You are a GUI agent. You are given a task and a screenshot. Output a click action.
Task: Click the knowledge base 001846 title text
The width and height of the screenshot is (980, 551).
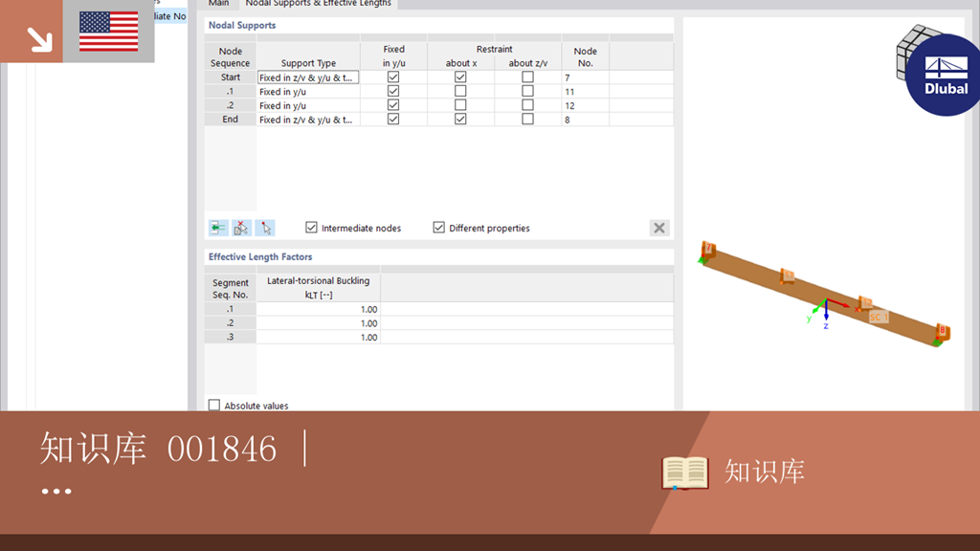coord(158,448)
